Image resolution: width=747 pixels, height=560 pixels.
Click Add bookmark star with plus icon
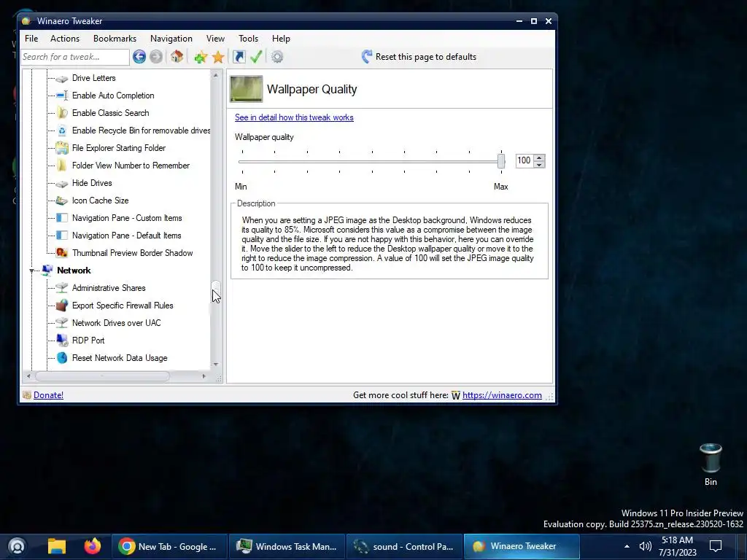[x=201, y=57]
